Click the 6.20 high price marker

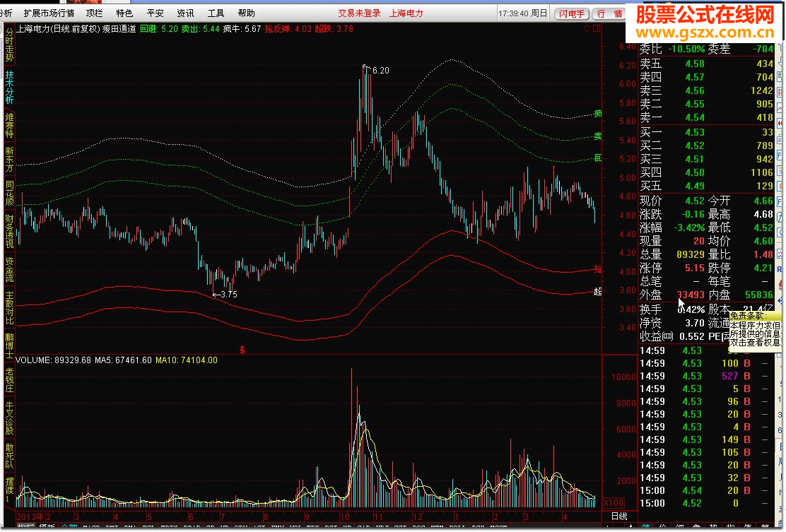(380, 71)
